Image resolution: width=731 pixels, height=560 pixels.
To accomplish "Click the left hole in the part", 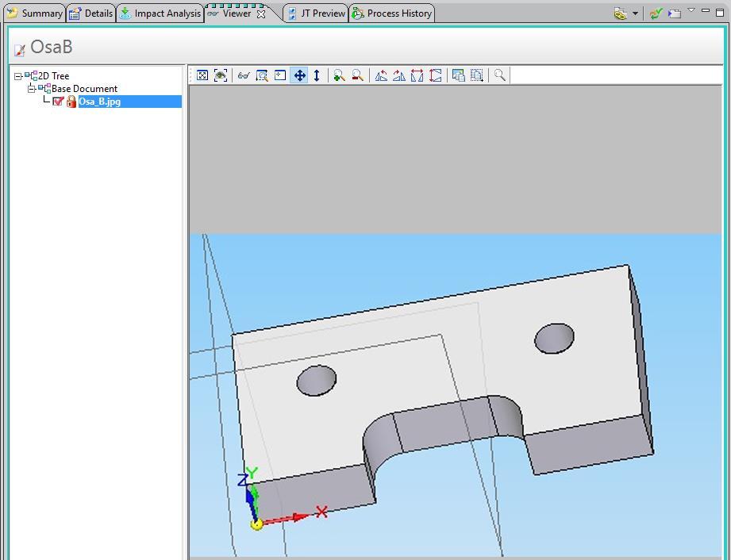I will click(x=317, y=381).
